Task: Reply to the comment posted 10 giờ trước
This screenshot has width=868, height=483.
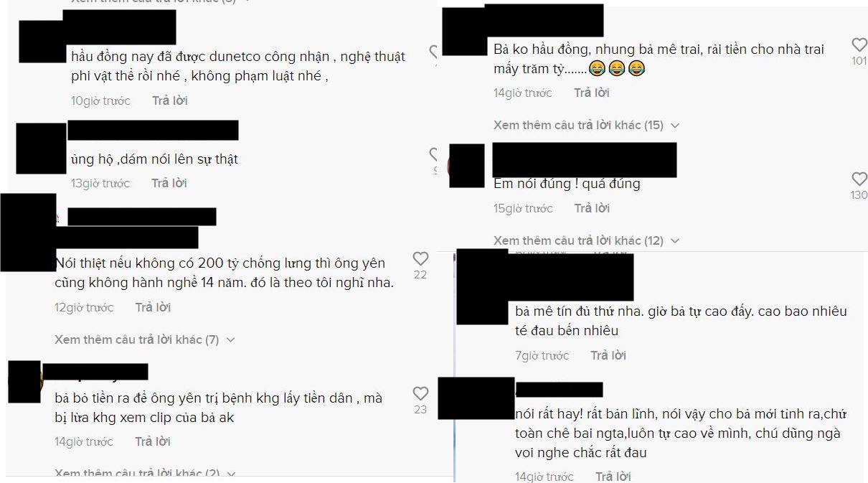Action: coord(170,100)
